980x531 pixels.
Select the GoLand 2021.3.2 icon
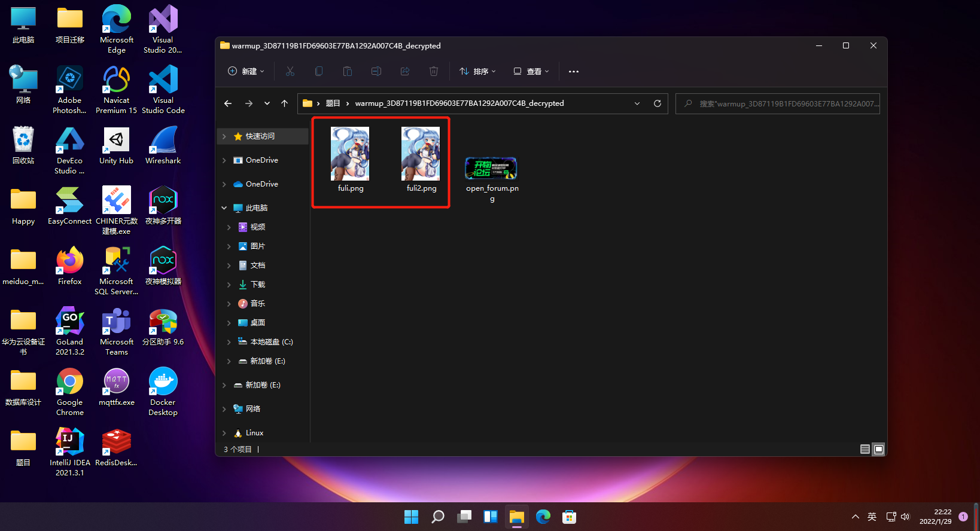tap(70, 331)
